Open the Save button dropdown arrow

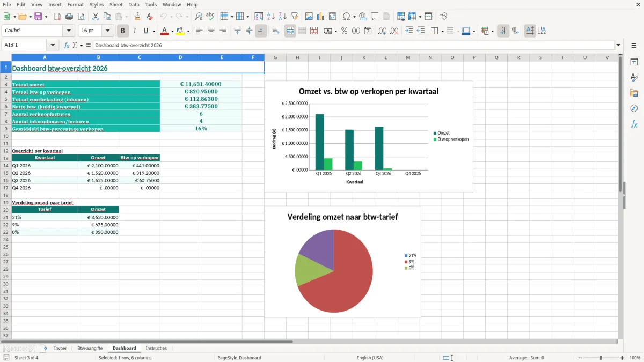46,17
